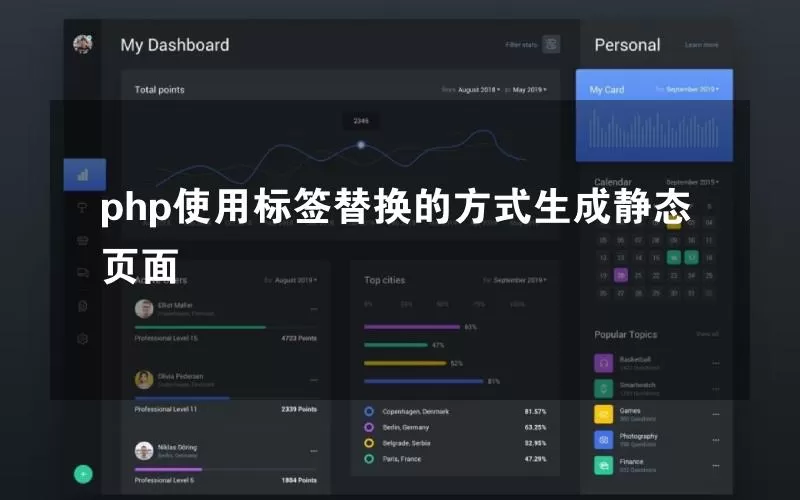Open more options for Olivia Pedersen

(x=314, y=380)
